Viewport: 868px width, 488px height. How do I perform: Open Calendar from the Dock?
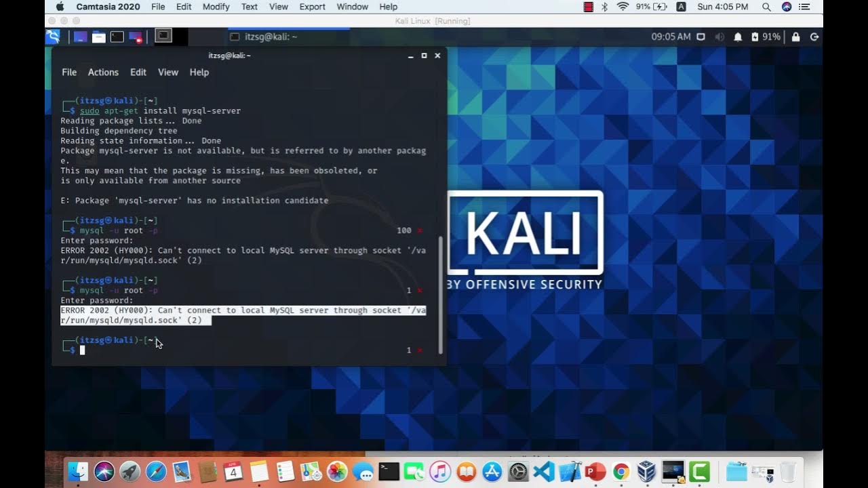click(x=233, y=471)
